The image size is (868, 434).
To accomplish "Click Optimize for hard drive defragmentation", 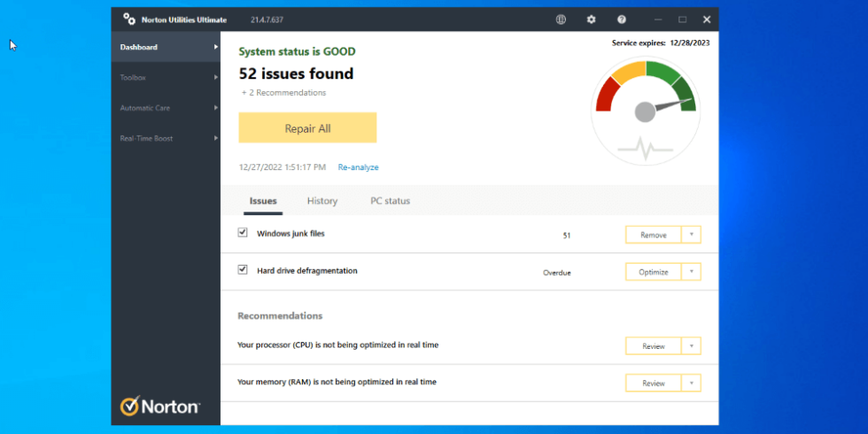I will [654, 272].
